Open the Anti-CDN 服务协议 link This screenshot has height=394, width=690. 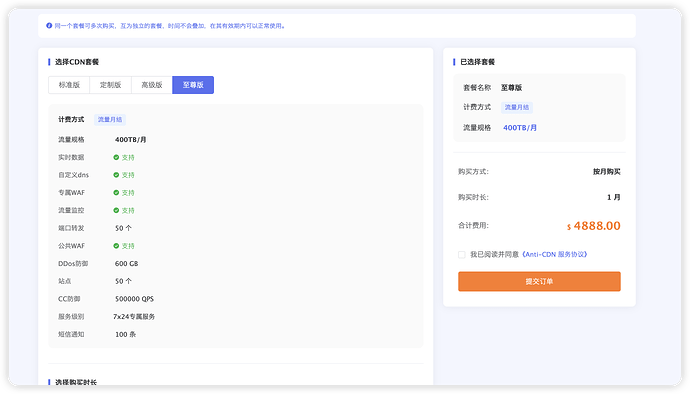click(x=554, y=254)
